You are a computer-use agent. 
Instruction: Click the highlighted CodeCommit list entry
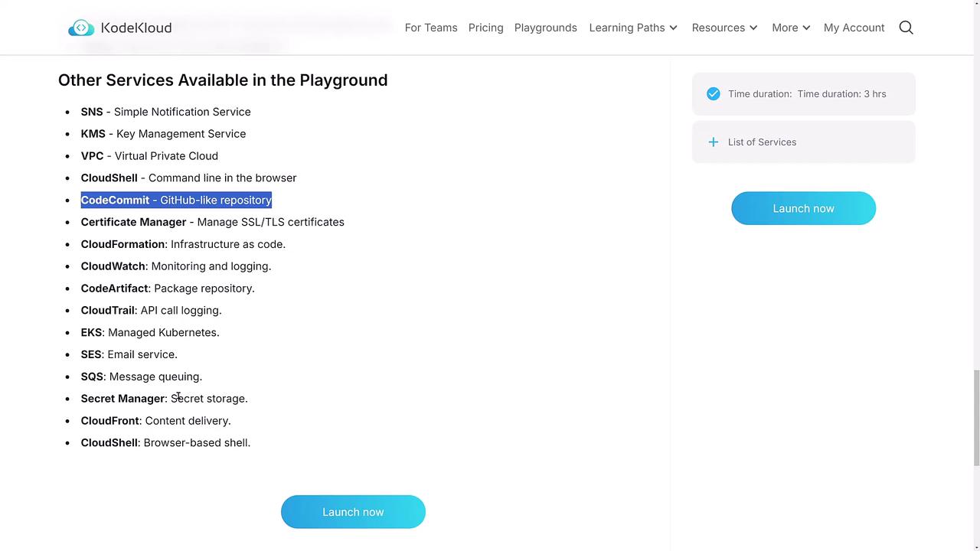point(176,200)
